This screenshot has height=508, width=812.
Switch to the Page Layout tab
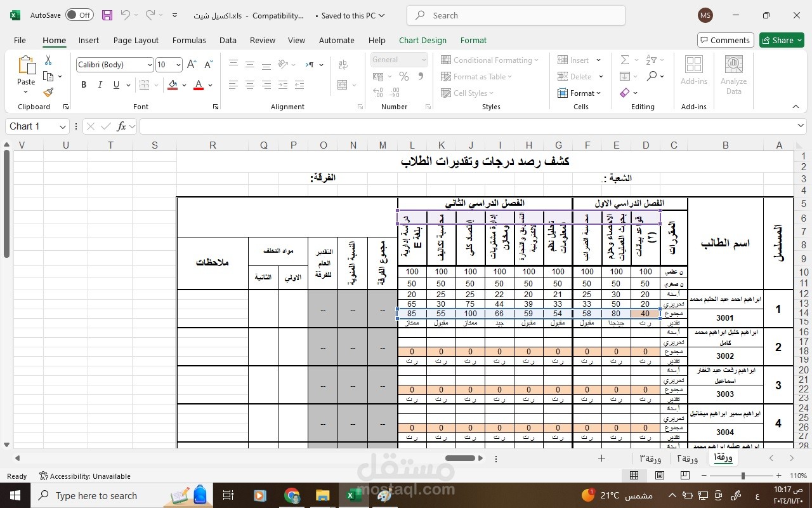(x=136, y=40)
